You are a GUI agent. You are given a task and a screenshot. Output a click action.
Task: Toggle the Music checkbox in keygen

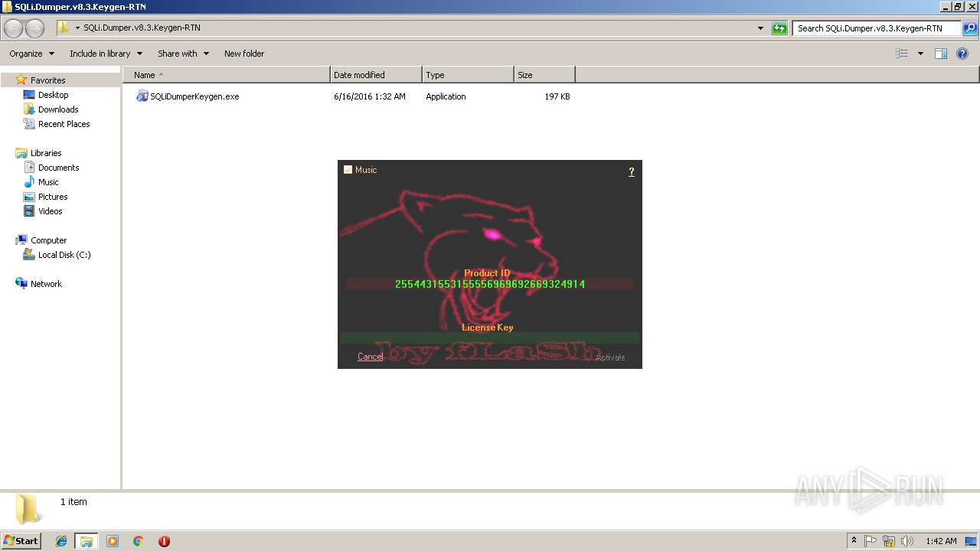[348, 170]
